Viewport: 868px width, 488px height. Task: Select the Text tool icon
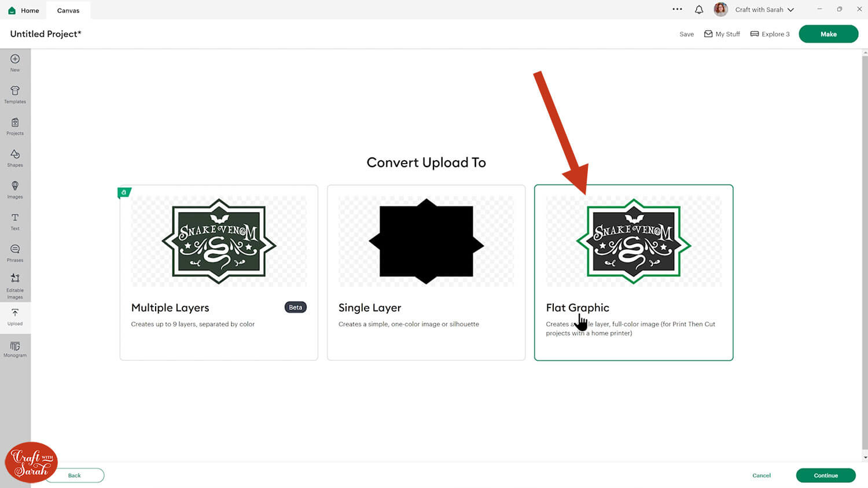[15, 217]
